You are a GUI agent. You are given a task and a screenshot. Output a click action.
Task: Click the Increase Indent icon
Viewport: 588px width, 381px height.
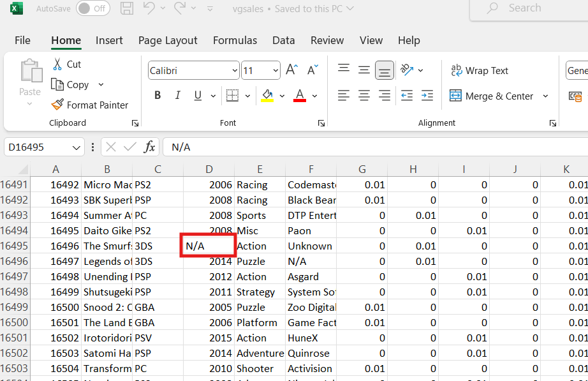427,96
